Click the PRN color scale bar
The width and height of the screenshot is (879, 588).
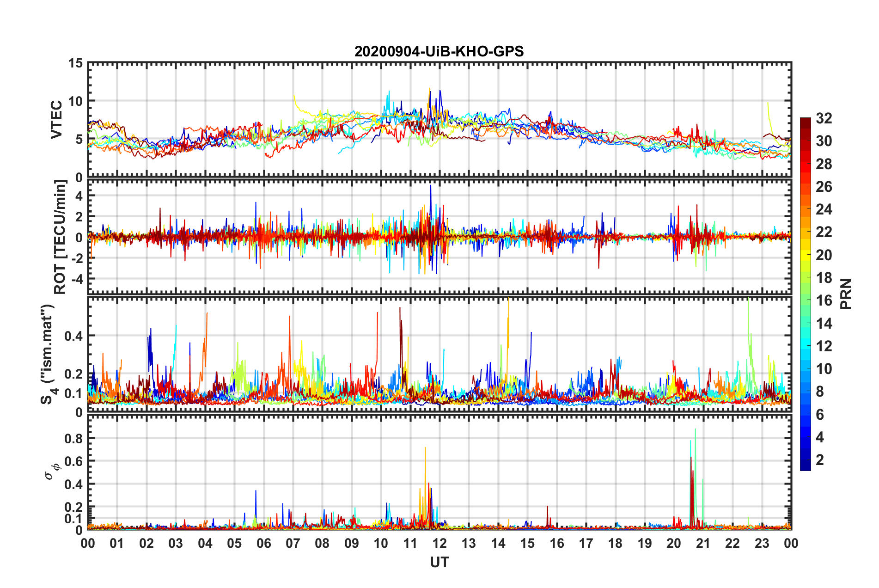[x=806, y=294]
